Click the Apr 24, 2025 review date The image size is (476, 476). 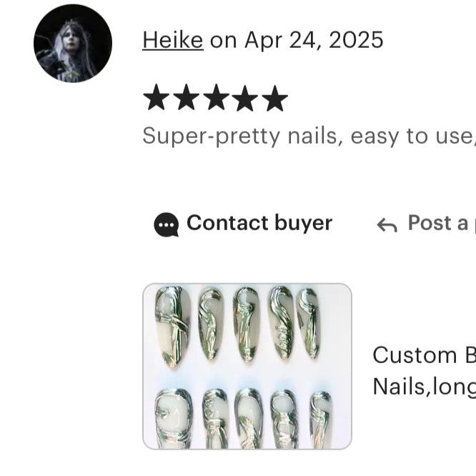[x=314, y=40]
